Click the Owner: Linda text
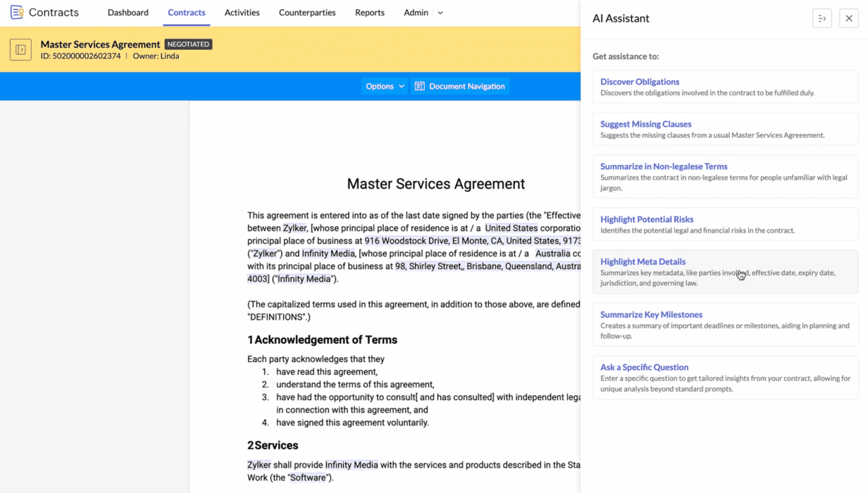 tap(156, 56)
